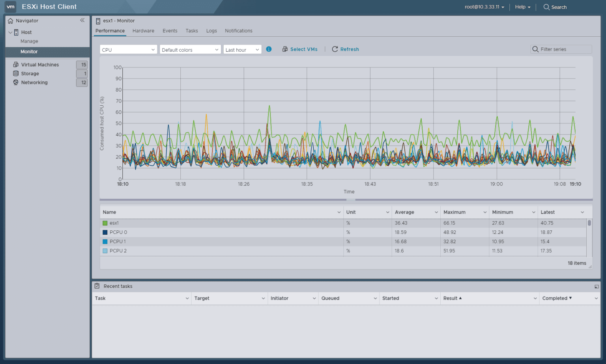Collapse the Host tree item
606x364 pixels.
coord(9,32)
